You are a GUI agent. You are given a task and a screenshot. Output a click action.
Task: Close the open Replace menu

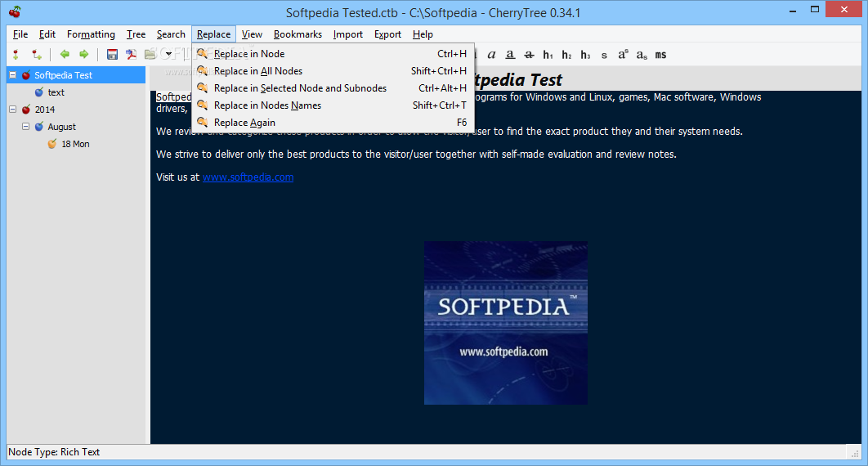pos(213,34)
